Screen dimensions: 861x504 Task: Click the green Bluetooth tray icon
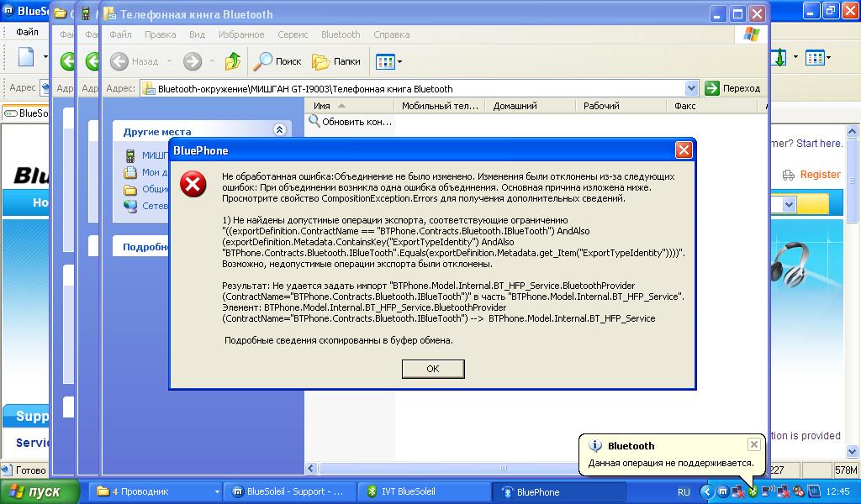pyautogui.click(x=753, y=491)
